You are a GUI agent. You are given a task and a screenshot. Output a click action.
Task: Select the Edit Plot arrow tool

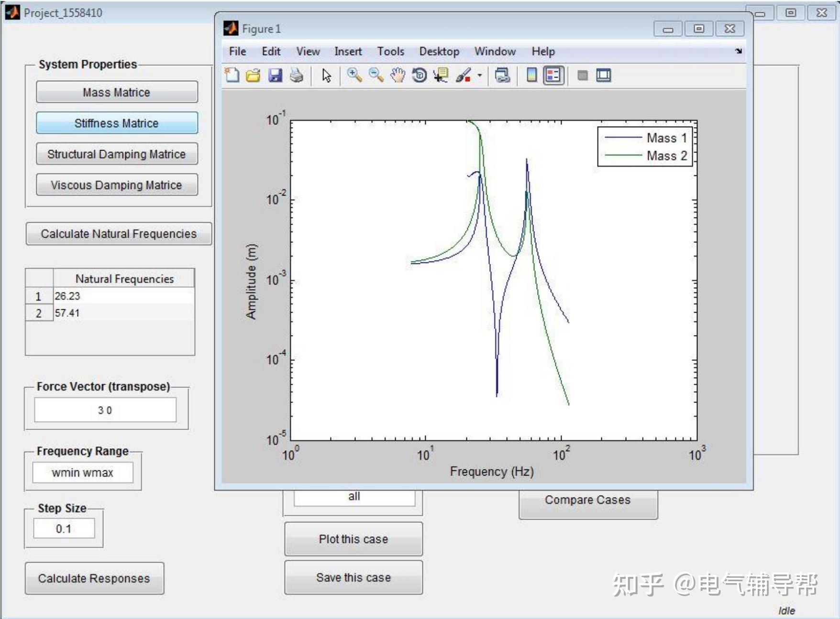pyautogui.click(x=328, y=75)
